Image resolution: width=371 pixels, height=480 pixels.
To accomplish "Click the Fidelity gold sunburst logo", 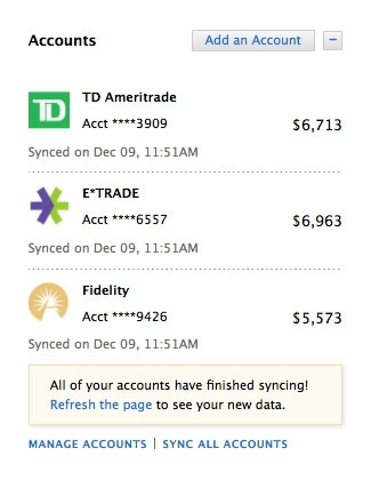I will point(49,302).
